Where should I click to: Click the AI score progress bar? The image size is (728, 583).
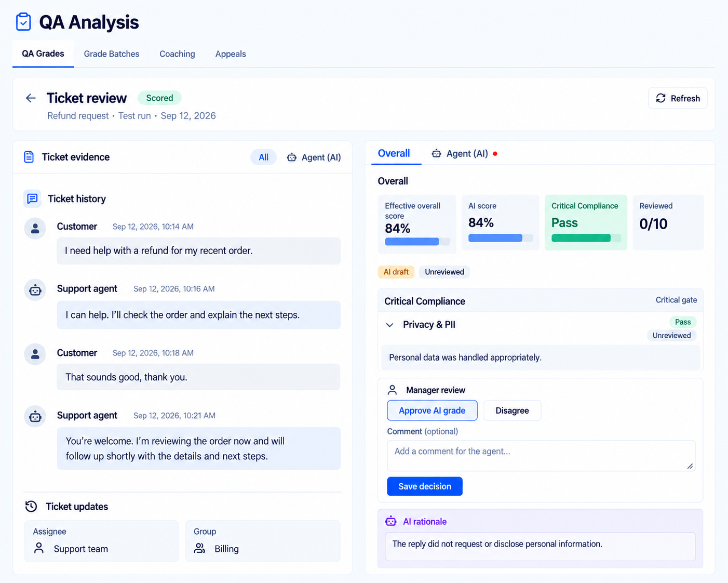coord(501,238)
